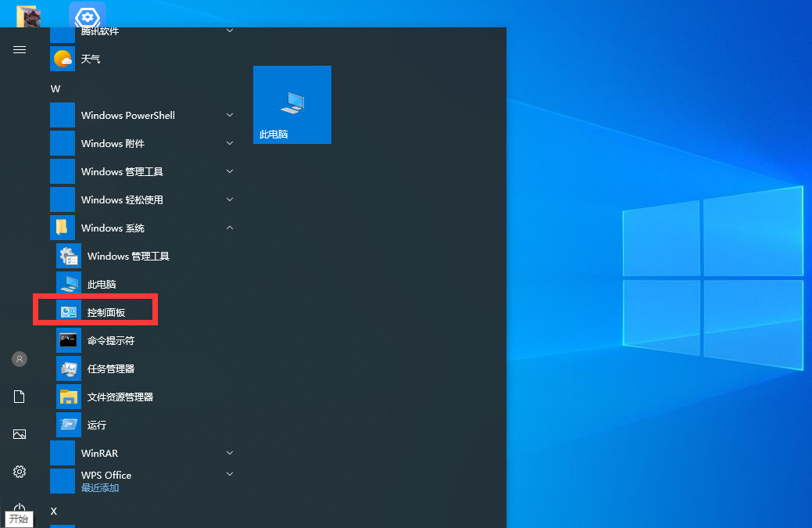Click the 开始 Start button on taskbar
The image size is (812, 528).
click(19, 519)
